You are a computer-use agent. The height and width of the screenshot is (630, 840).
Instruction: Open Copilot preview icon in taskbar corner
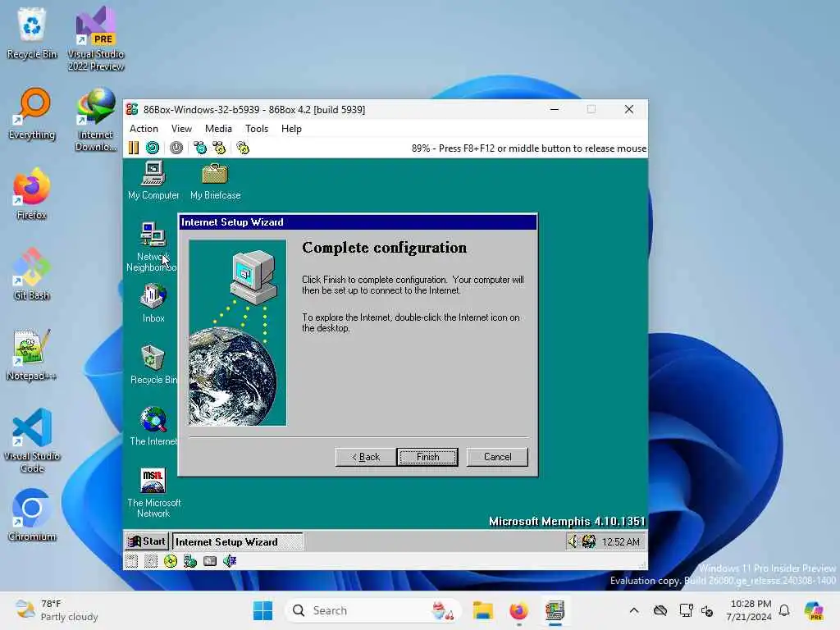tap(814, 610)
